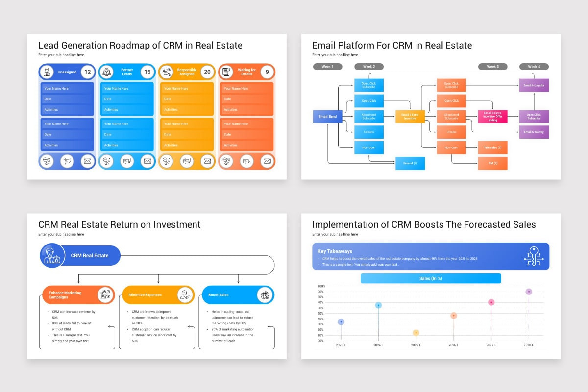Viewport: 588px width, 392px height.
Task: Click the CRM Real Estate pill label
Action: click(90, 255)
